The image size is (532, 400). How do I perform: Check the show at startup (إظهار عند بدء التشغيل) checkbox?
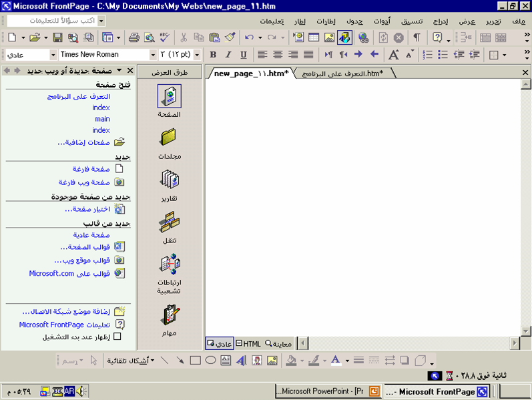pos(117,337)
